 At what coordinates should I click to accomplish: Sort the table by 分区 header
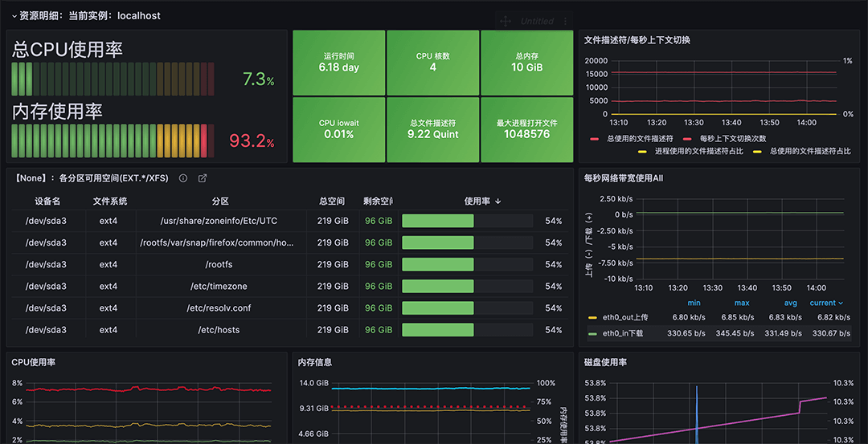(x=220, y=202)
